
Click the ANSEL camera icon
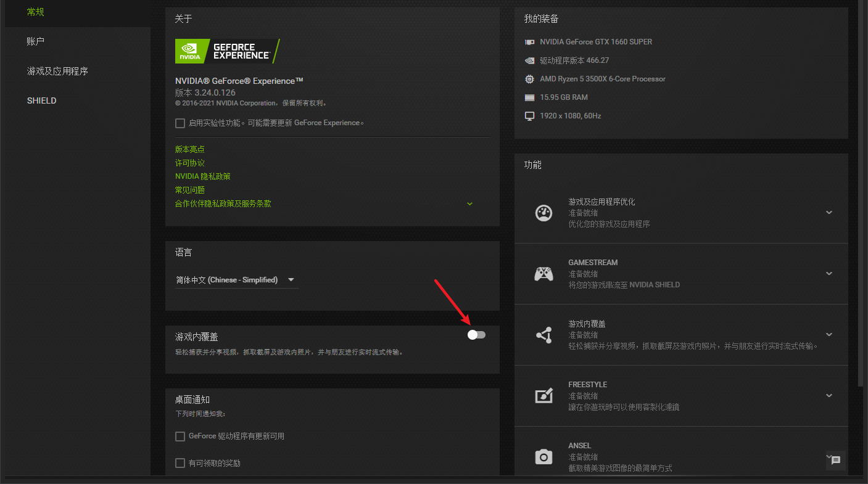[544, 457]
